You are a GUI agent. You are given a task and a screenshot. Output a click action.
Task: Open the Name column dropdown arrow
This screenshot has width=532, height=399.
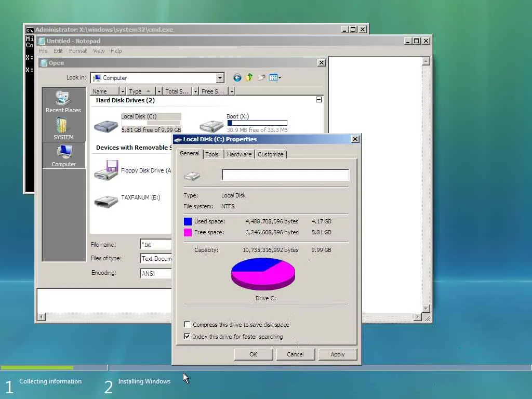point(123,91)
